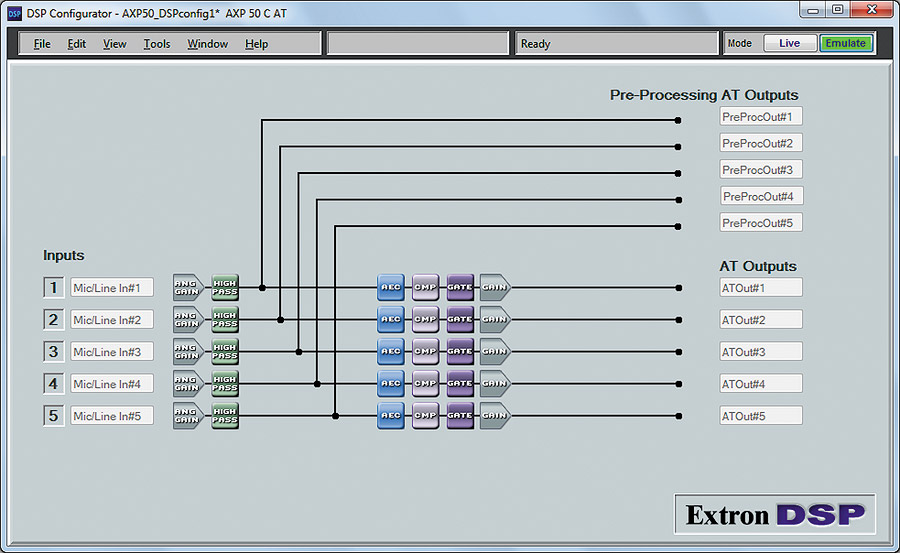Click the HIGH PASS filter on input 3
The image size is (900, 553).
tap(225, 352)
